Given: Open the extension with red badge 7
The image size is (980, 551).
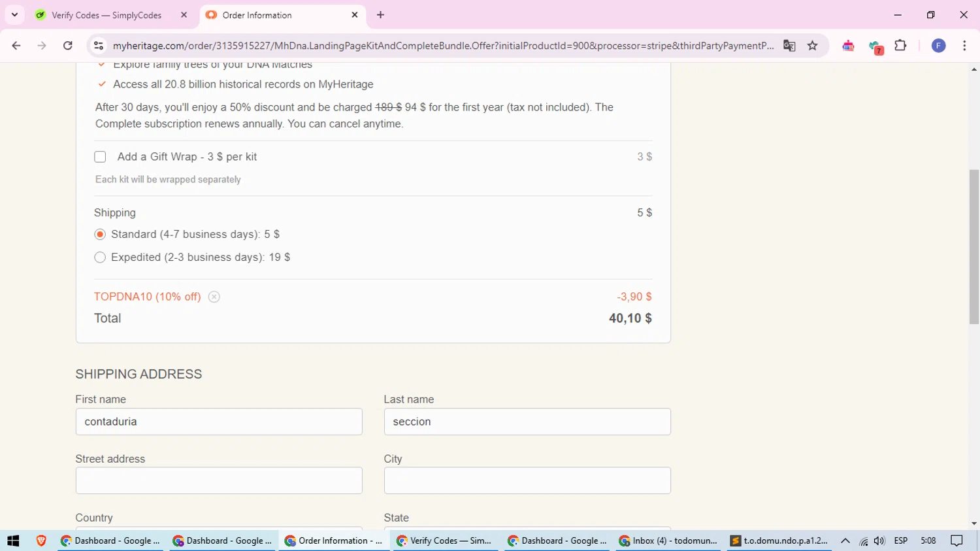Looking at the screenshot, I should (875, 46).
